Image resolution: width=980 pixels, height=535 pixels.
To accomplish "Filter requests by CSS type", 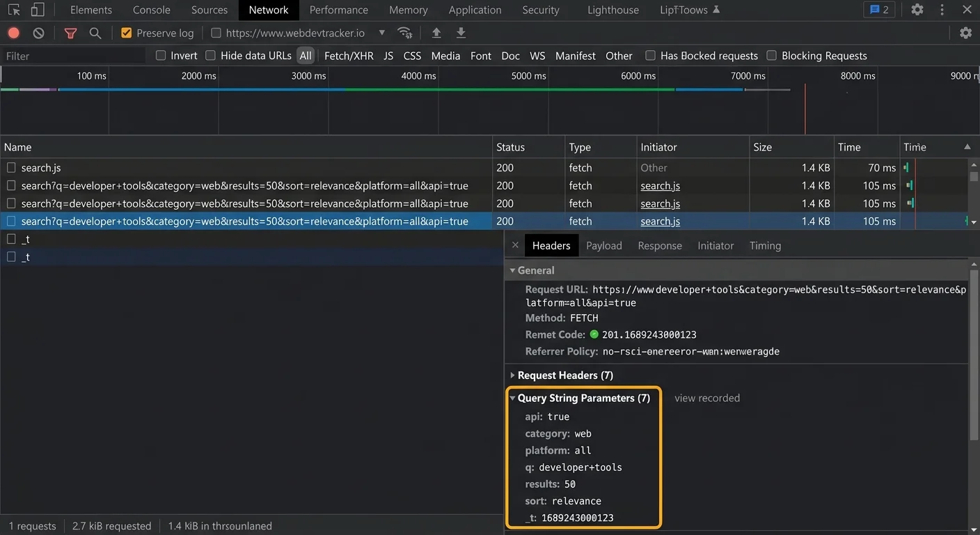I will tap(412, 56).
